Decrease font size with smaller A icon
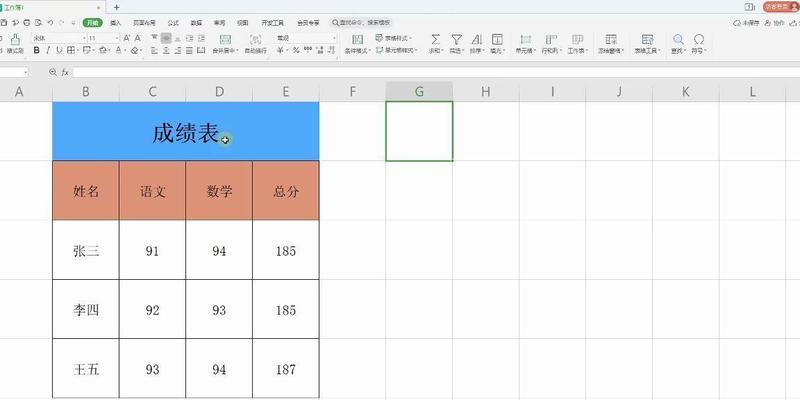 tap(138, 38)
